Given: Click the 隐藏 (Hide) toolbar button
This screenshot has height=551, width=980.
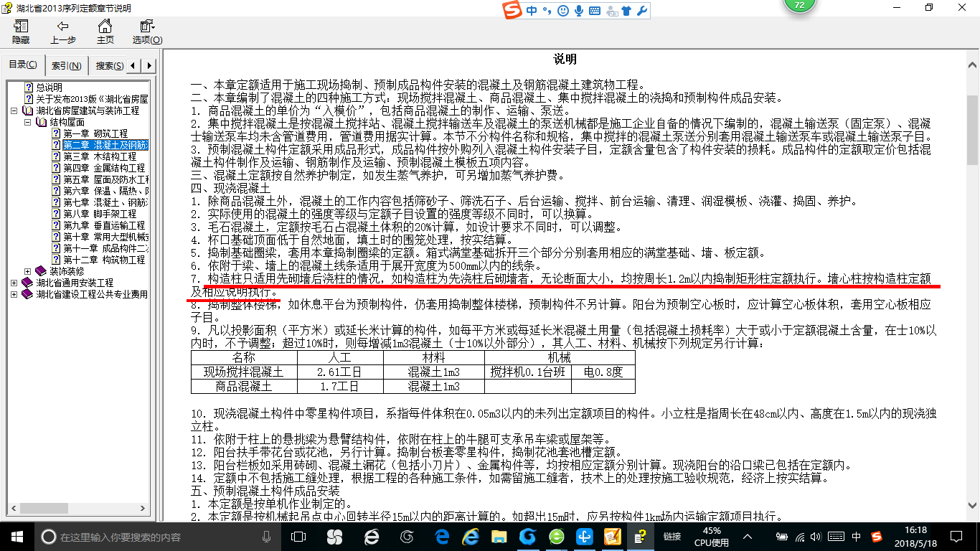Looking at the screenshot, I should [21, 32].
